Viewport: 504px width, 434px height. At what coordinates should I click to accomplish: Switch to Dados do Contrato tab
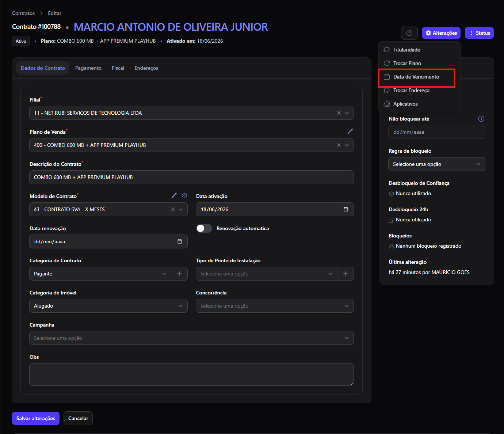click(43, 68)
